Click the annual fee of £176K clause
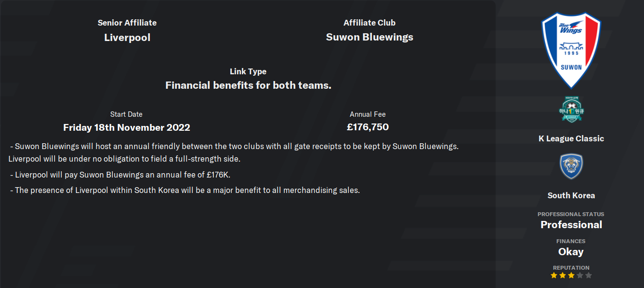The width and height of the screenshot is (644, 288). click(124, 175)
